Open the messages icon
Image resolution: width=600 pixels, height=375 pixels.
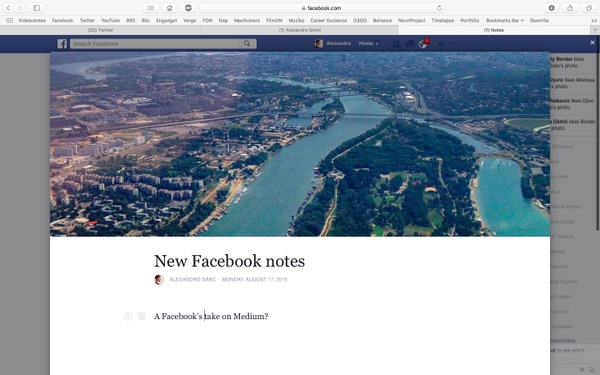409,44
